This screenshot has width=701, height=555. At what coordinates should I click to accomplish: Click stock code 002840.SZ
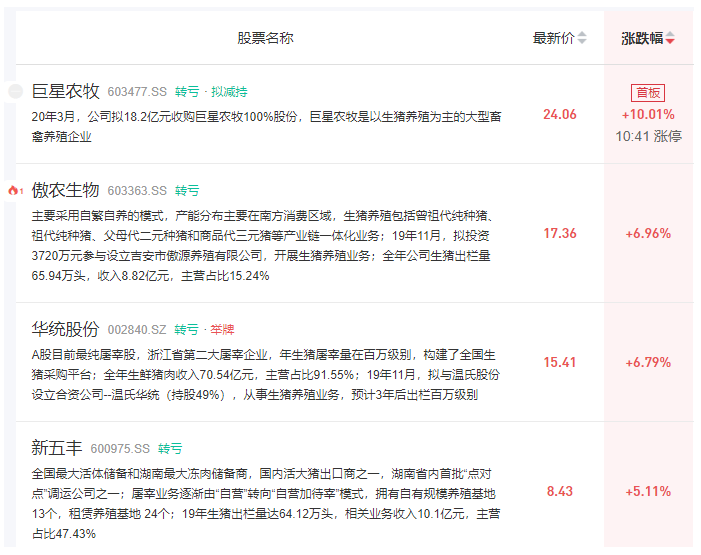(x=137, y=330)
